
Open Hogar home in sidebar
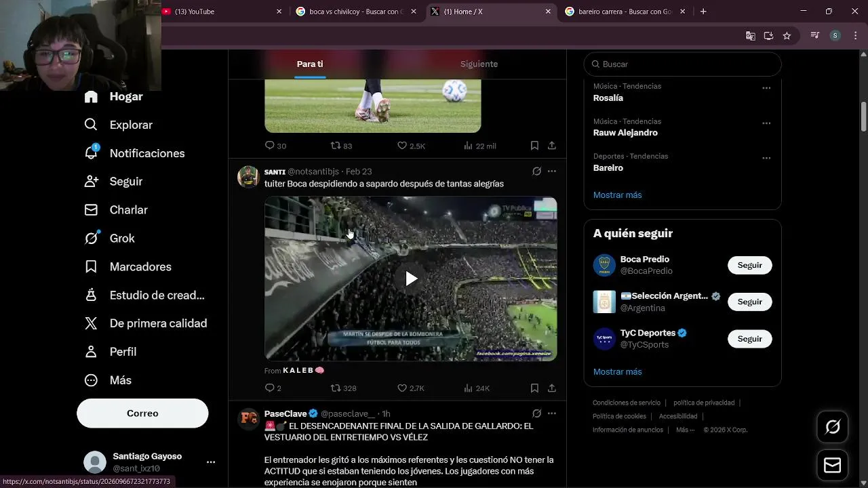point(113,96)
